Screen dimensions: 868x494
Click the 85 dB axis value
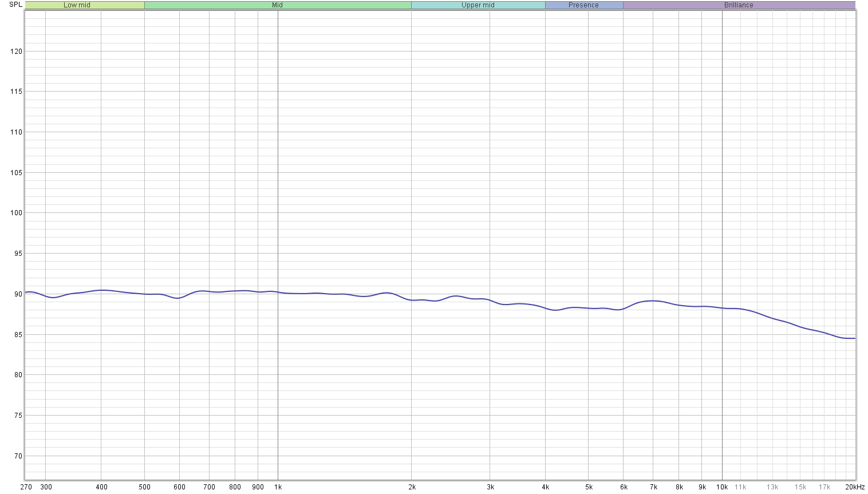tap(18, 335)
